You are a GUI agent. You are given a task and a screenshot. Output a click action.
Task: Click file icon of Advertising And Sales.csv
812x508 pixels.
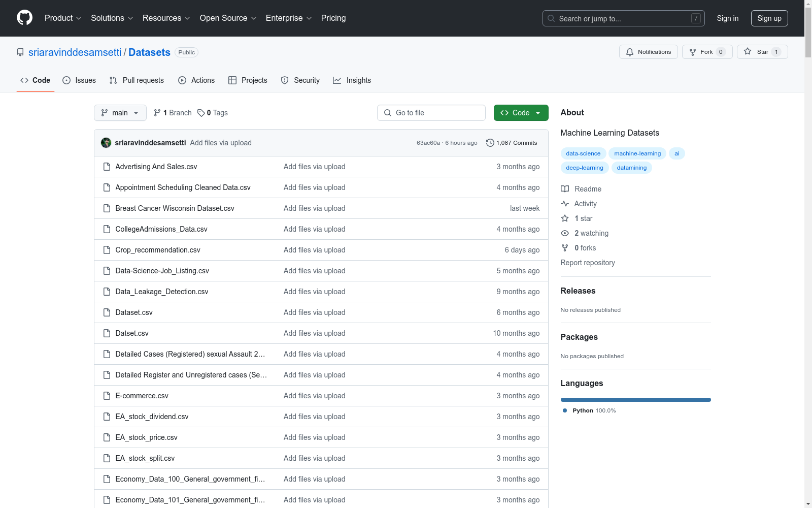click(107, 167)
